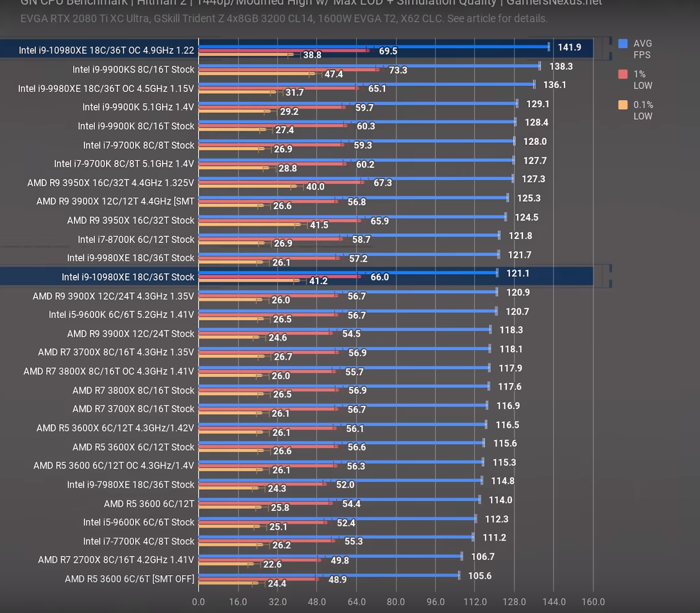Click the Intel i9-9980XE 18C/36T Stock label
700x613 pixels.
[x=131, y=258]
